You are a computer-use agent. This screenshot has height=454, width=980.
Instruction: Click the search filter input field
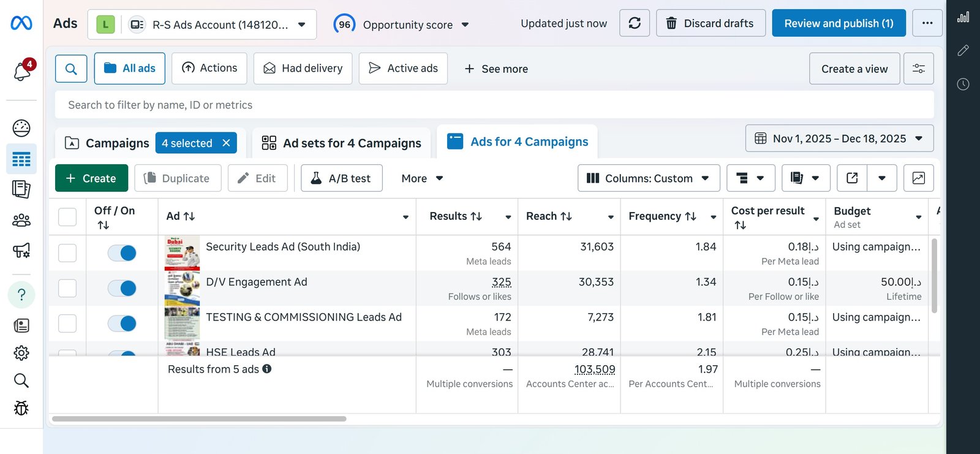click(x=494, y=105)
